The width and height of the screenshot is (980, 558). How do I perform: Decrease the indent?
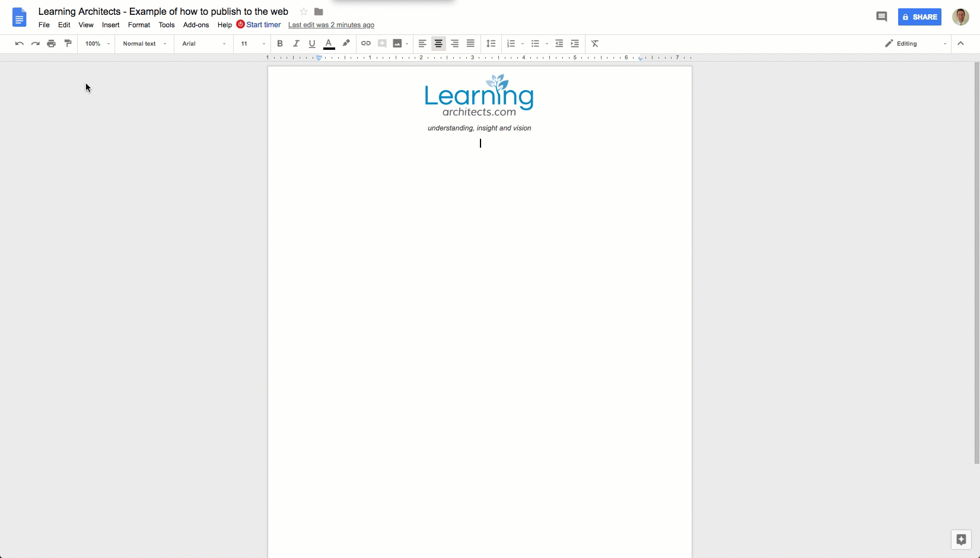(559, 43)
